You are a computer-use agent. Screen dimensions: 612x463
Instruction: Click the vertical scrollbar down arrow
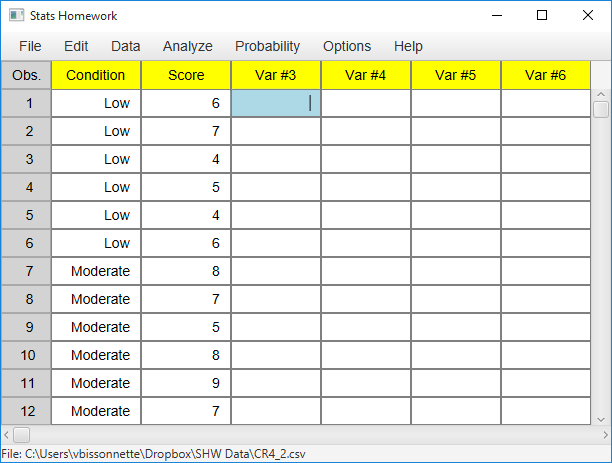(601, 420)
